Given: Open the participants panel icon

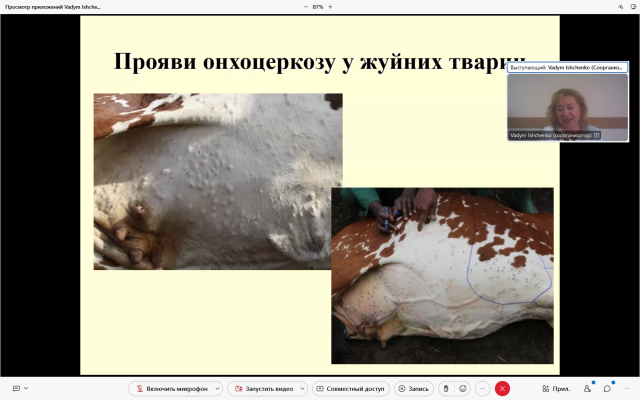Looking at the screenshot, I should click(587, 389).
